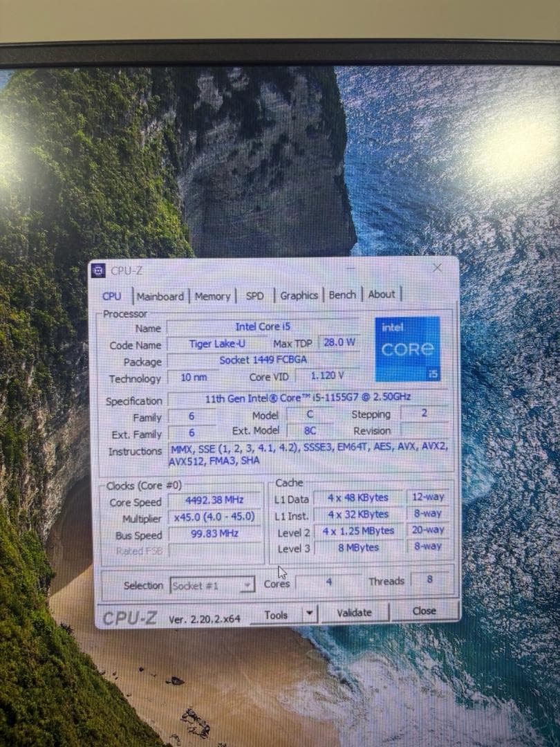
Task: Click the Stepping value 2
Action: click(424, 413)
